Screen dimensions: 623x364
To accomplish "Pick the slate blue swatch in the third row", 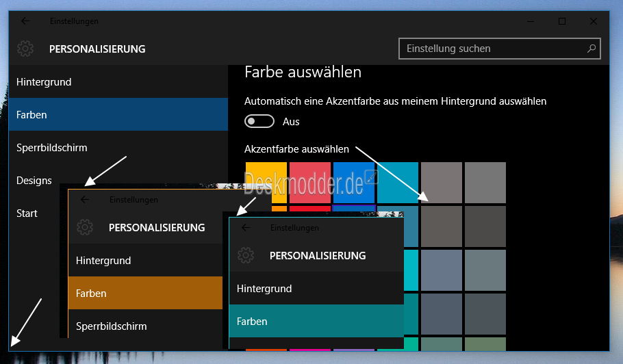I will [442, 270].
